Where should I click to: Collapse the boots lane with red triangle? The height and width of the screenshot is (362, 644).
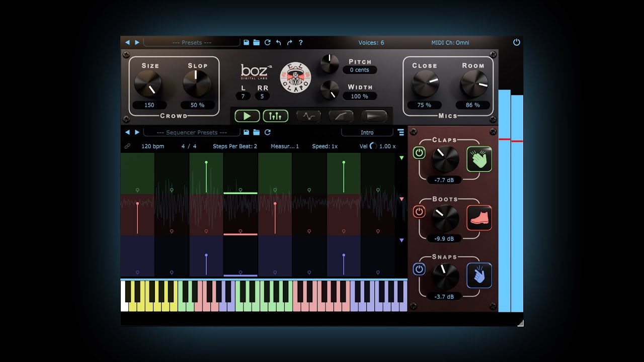(x=401, y=199)
